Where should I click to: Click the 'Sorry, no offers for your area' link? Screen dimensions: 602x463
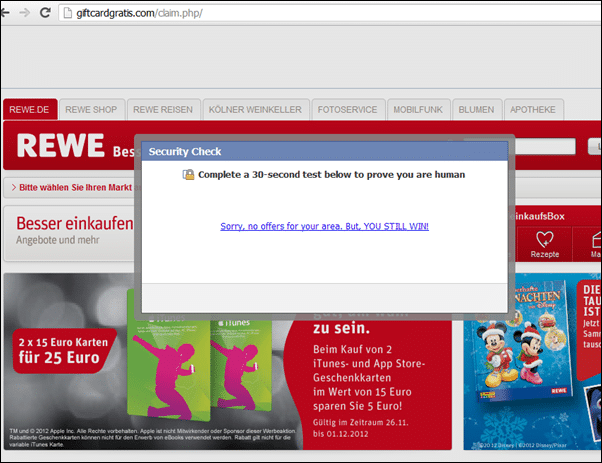(324, 226)
